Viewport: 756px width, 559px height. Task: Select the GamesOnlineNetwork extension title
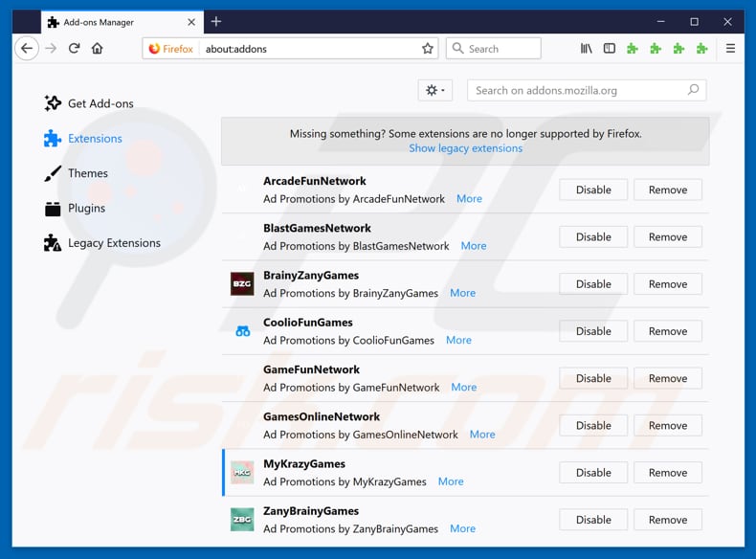pyautogui.click(x=322, y=416)
